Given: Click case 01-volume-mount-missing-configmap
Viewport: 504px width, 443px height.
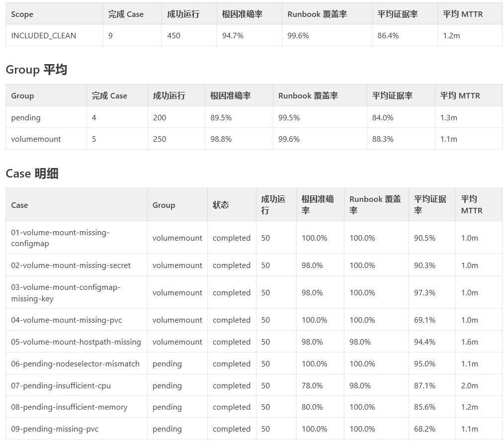Looking at the screenshot, I should click(60, 238).
